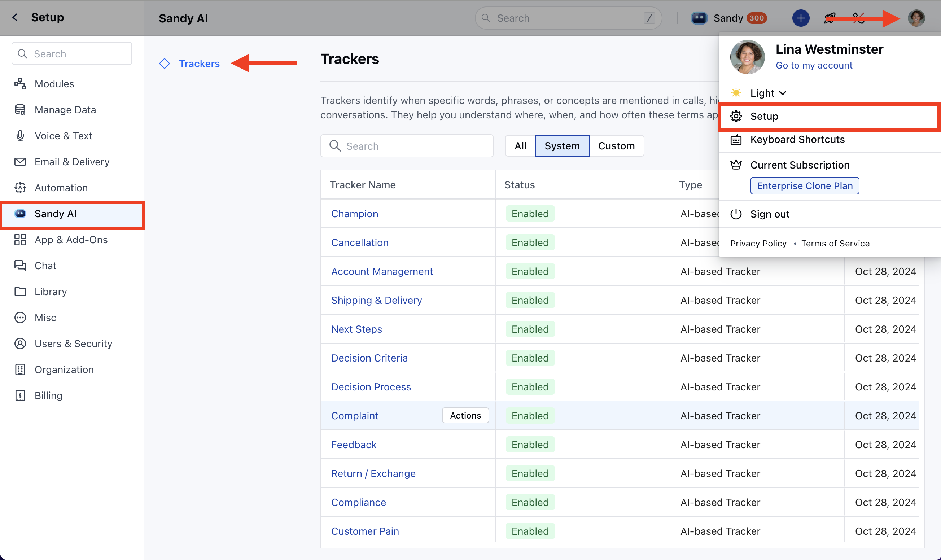This screenshot has width=941, height=560.
Task: Select the System tracker filter tab
Action: pyautogui.click(x=562, y=146)
